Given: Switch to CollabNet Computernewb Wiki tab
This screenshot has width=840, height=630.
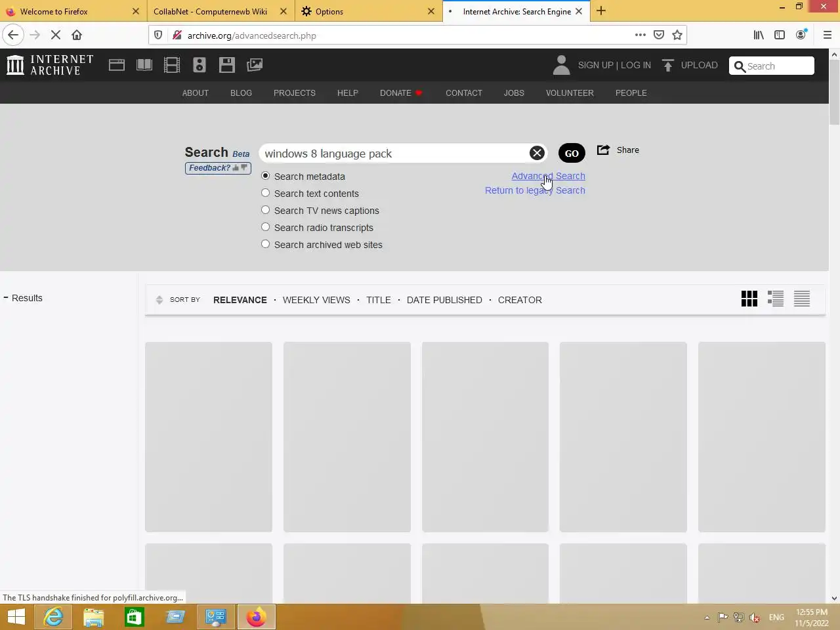Looking at the screenshot, I should pyautogui.click(x=220, y=11).
